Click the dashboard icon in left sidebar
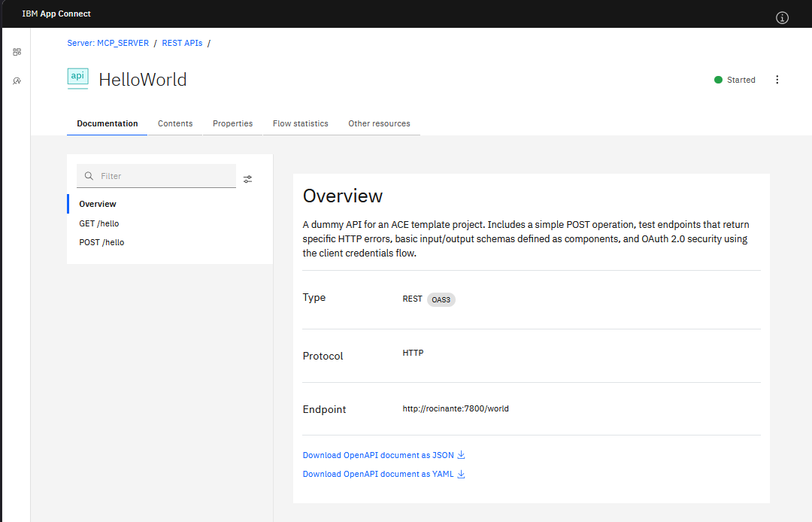 tap(17, 52)
